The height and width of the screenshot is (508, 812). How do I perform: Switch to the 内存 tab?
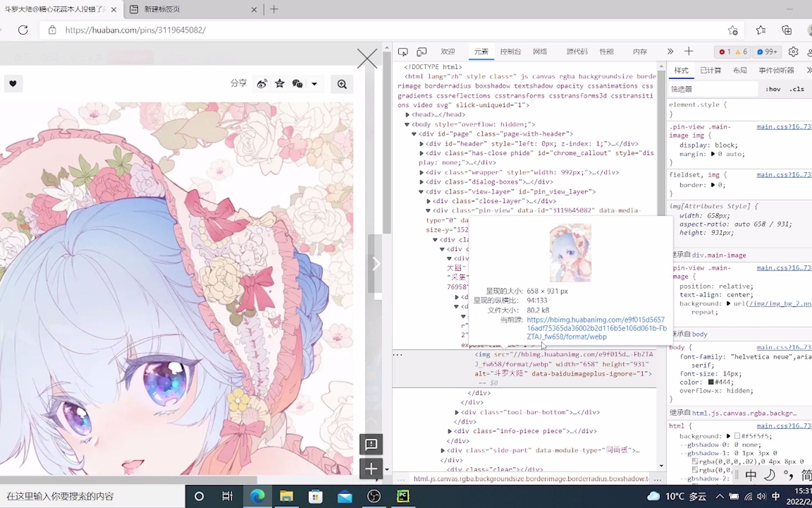640,52
